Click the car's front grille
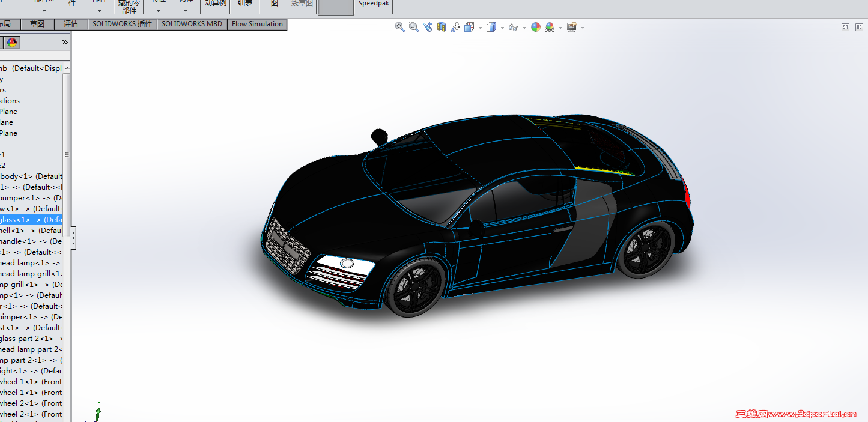This screenshot has height=422, width=868. [287, 246]
